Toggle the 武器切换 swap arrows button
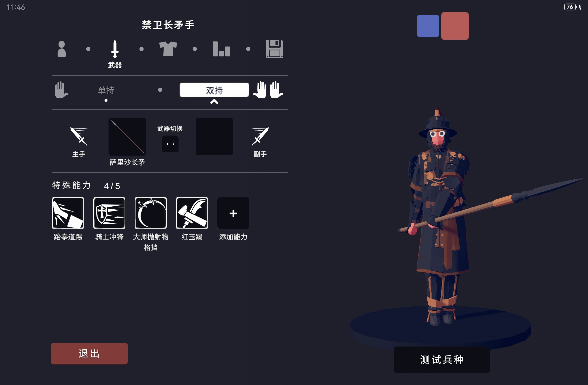588x385 pixels. tap(170, 144)
